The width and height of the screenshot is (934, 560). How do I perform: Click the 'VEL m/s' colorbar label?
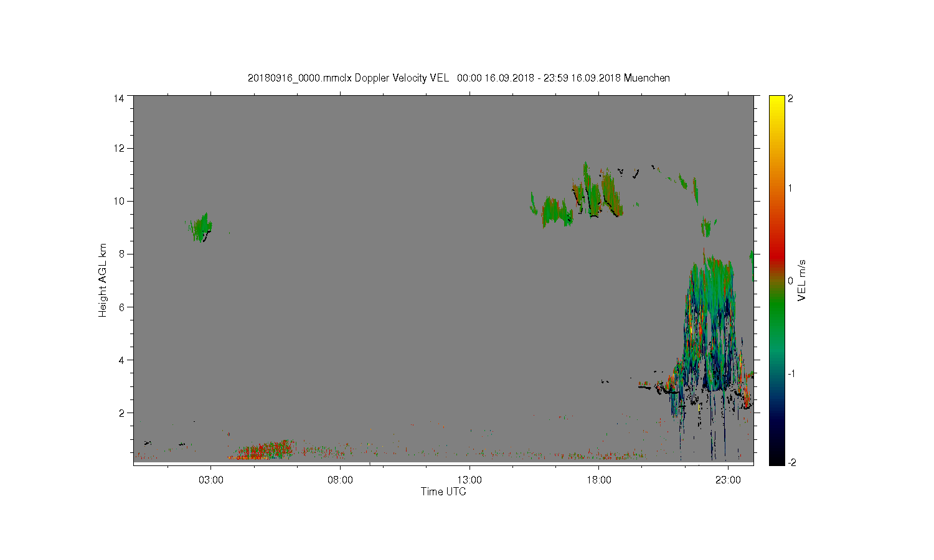802,280
